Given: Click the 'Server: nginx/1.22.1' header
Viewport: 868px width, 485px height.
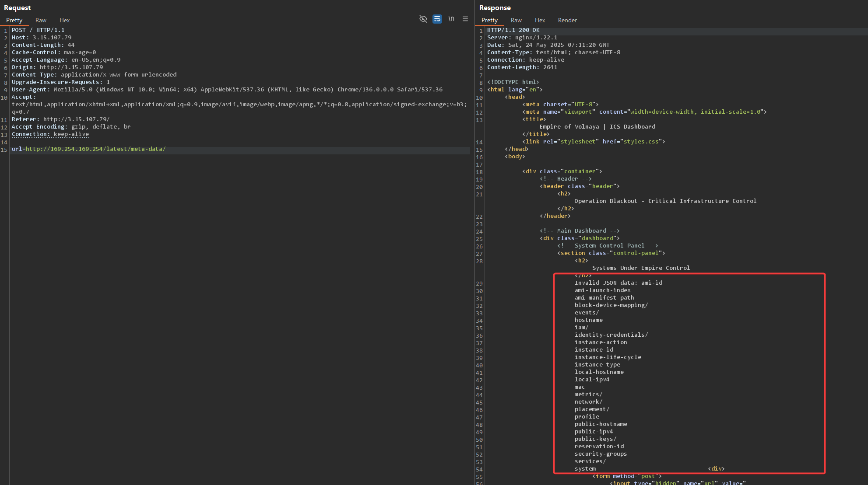Looking at the screenshot, I should 522,38.
